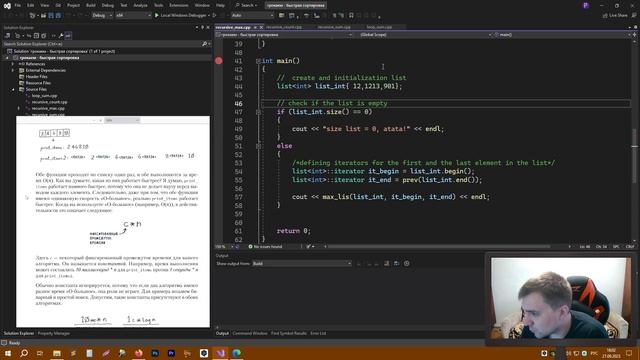The height and width of the screenshot is (360, 640).
Task: Click the user account avatar
Action: (586, 5)
